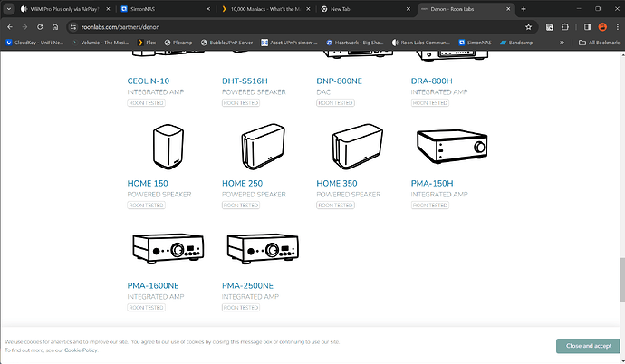Click the HOME 150 speaker image

(x=168, y=147)
